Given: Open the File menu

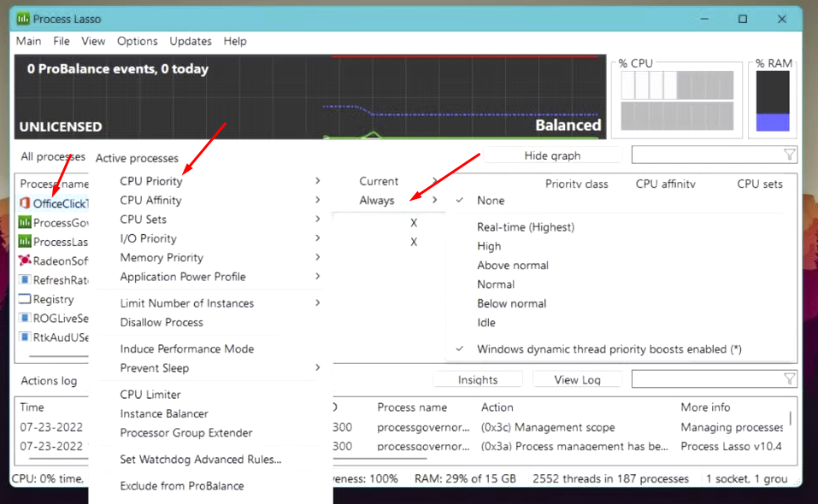Looking at the screenshot, I should (x=61, y=41).
